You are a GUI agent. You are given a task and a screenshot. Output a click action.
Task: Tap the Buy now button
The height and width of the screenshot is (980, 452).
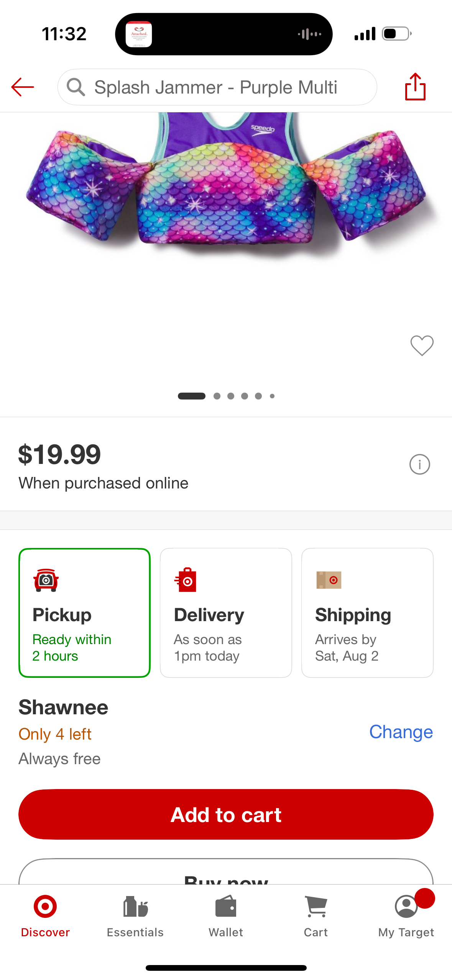pos(226,872)
